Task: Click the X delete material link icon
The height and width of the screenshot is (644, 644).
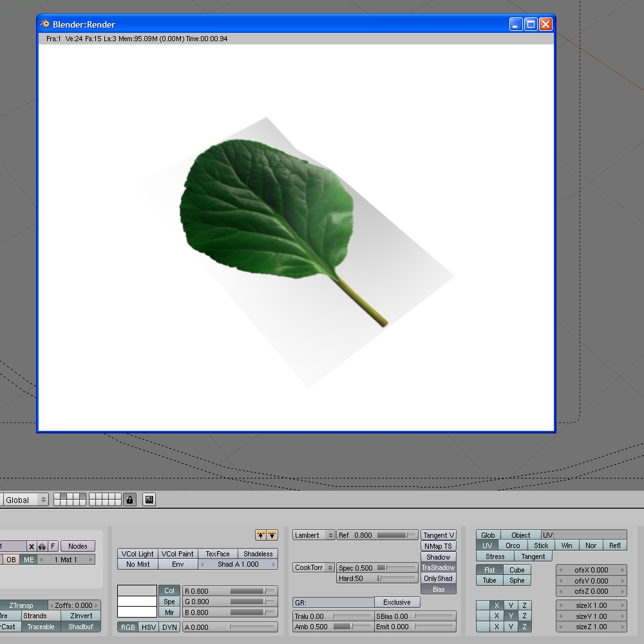Action: point(31,546)
